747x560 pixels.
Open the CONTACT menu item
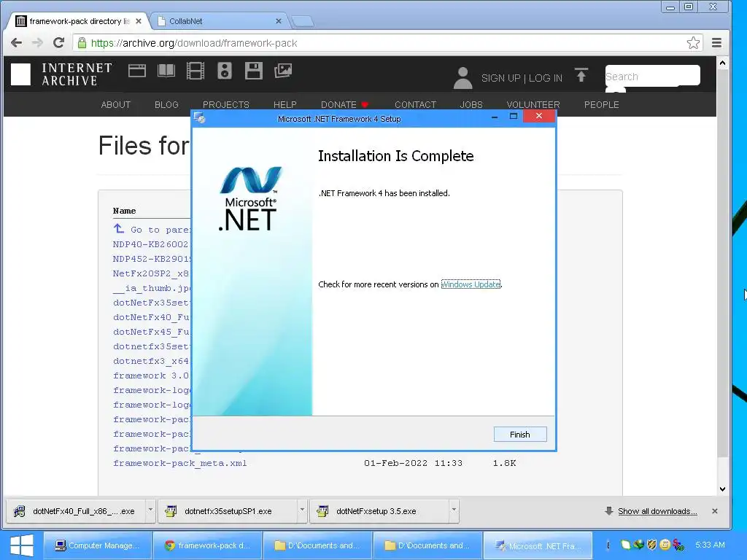click(415, 105)
